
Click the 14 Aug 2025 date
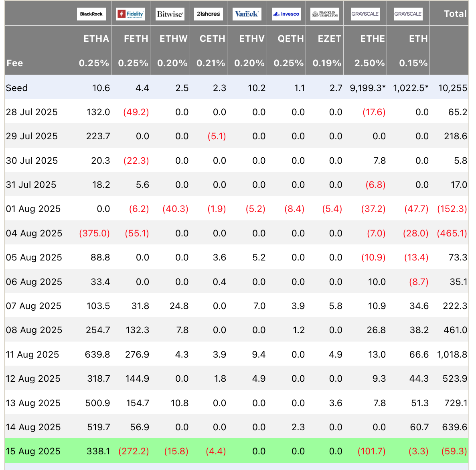[33, 427]
